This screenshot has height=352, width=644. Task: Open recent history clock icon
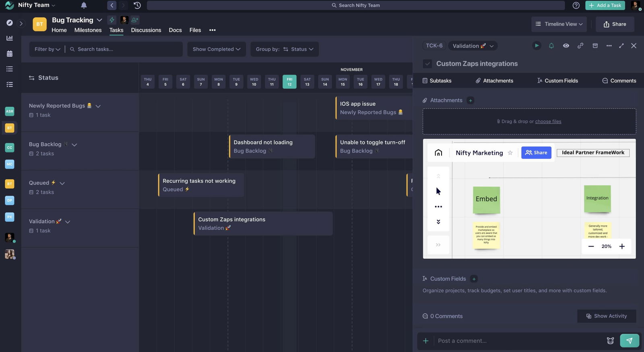point(137,5)
